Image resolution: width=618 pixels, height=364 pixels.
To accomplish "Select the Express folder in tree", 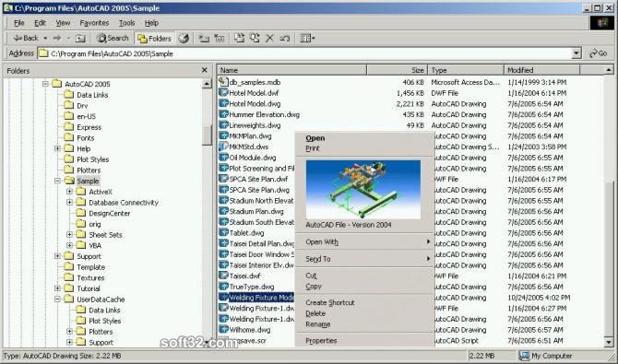I will [89, 127].
